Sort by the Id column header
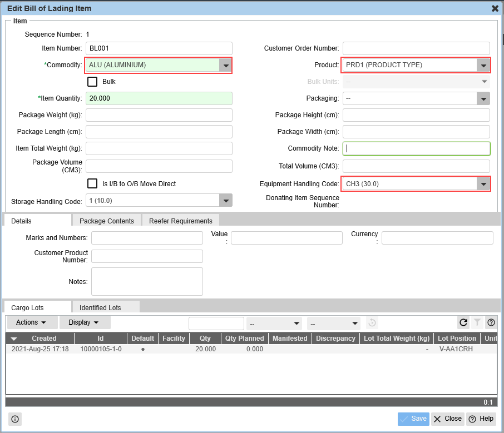The height and width of the screenshot is (433, 504). pos(100,339)
